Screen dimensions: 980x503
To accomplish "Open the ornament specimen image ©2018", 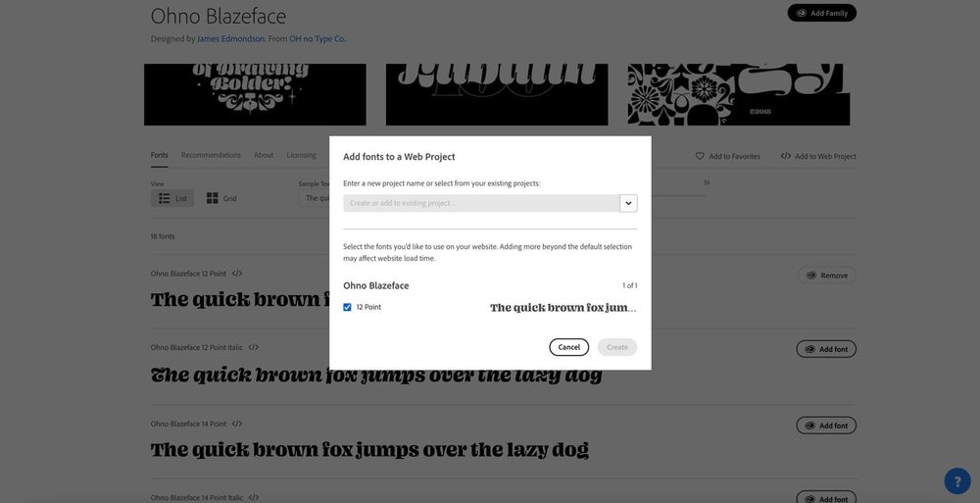I will (739, 94).
